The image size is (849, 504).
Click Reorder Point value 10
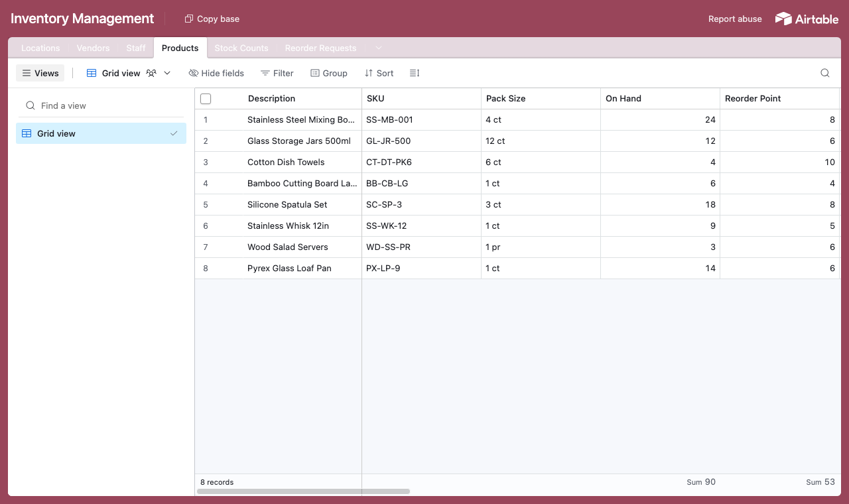(780, 162)
